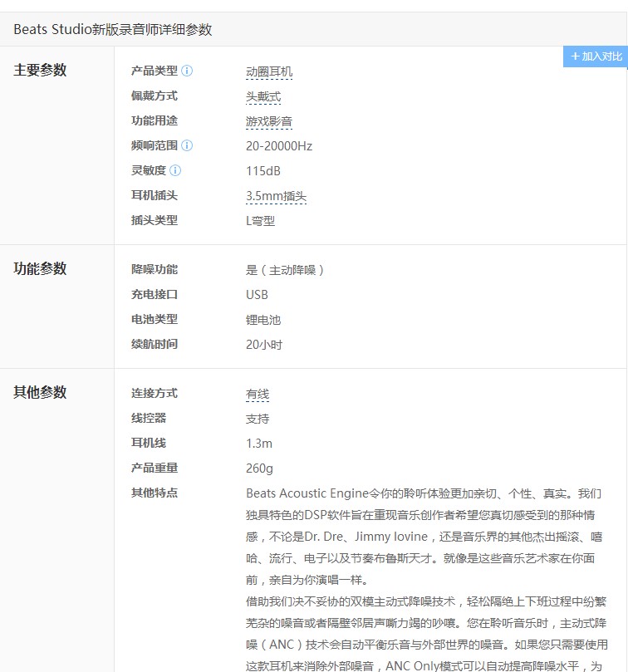Click the 其他特点 label
This screenshot has height=672, width=628.
[x=155, y=493]
